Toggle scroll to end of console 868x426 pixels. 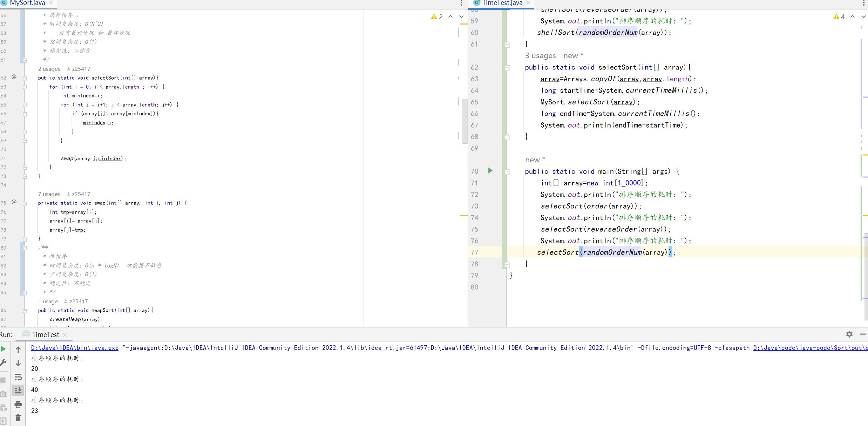point(18,390)
